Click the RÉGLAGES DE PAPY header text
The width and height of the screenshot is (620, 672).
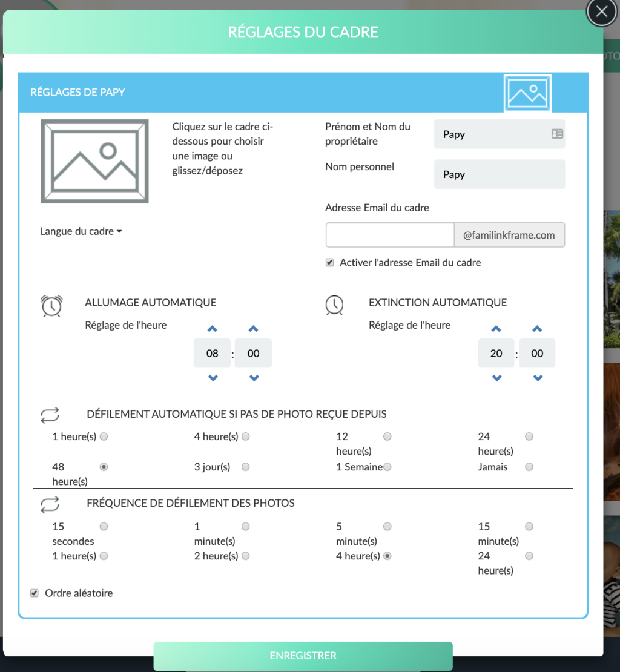(x=77, y=92)
